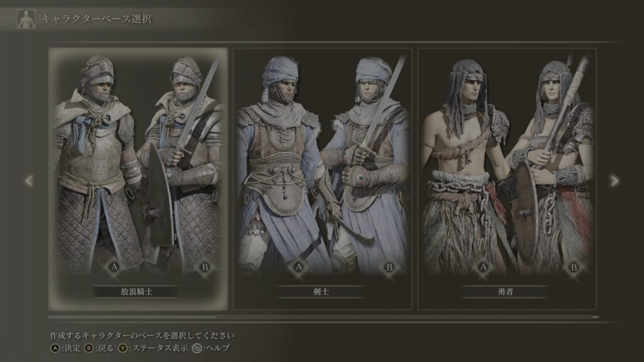Select body type A for 放浪騎士
The width and height of the screenshot is (644, 362).
click(114, 267)
